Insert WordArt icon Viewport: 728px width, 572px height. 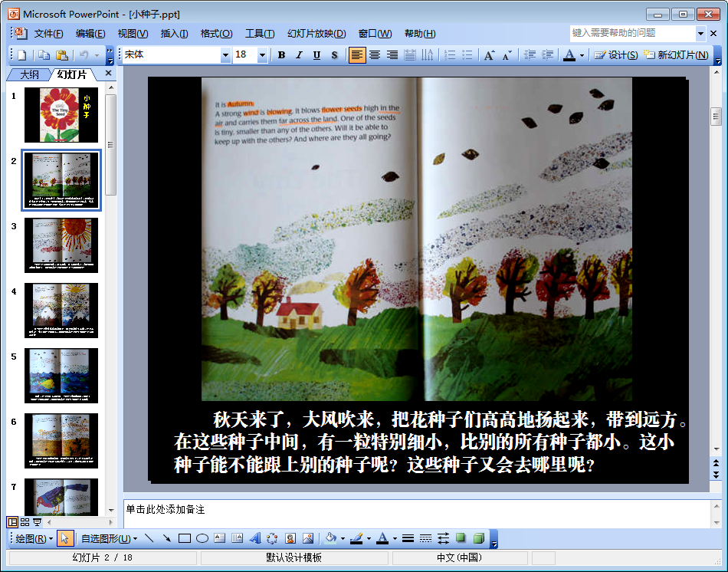(x=255, y=538)
